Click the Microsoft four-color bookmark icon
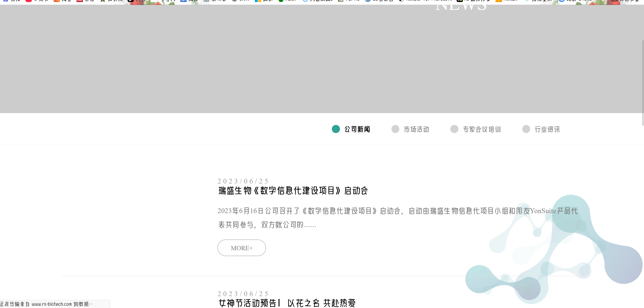Screen dimensions: 644x308 (258, 1)
